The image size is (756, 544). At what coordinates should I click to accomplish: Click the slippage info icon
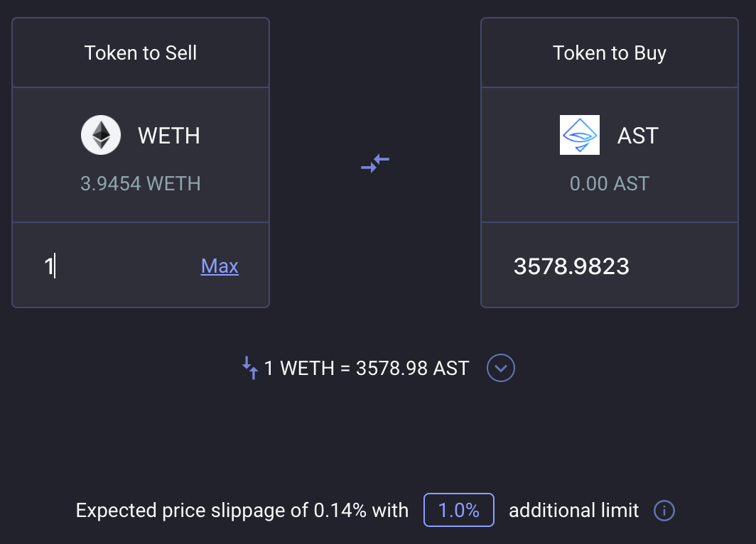[664, 511]
